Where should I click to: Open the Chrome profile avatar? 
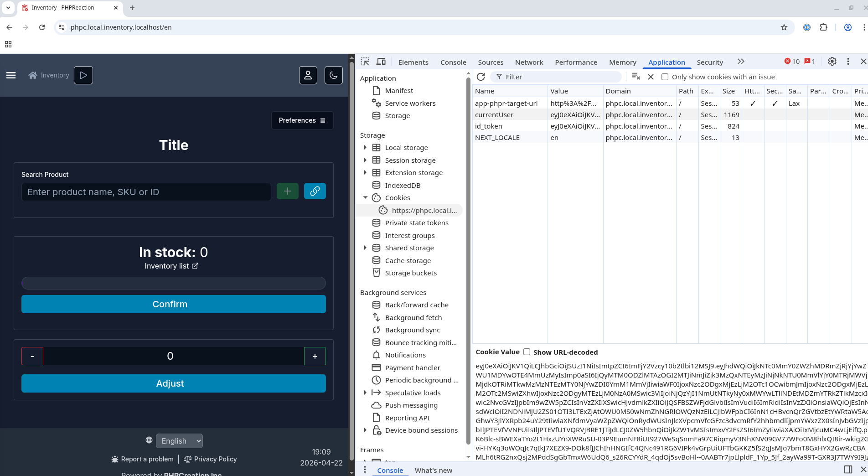848,27
